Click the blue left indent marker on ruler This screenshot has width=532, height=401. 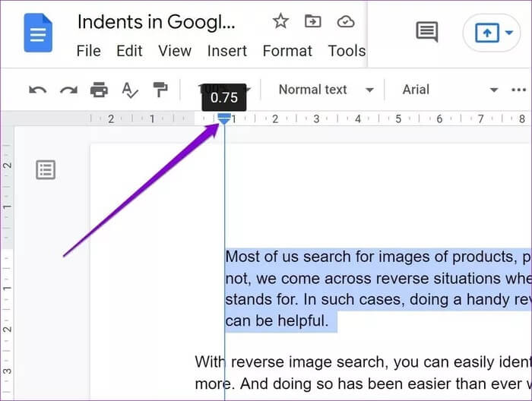224,120
